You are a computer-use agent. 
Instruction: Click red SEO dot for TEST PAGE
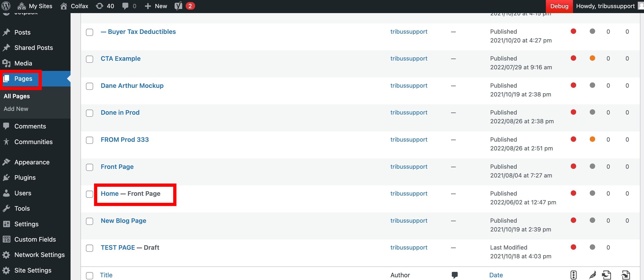click(x=573, y=247)
